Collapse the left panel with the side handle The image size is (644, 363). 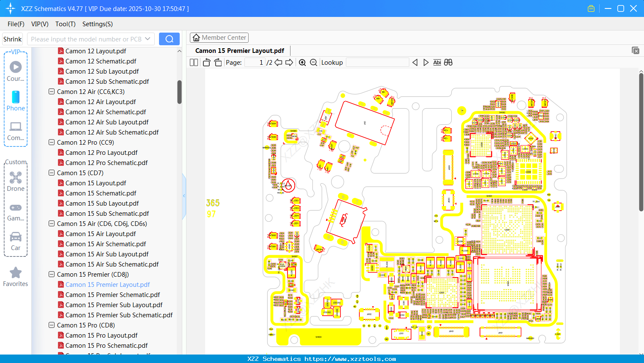click(x=184, y=196)
